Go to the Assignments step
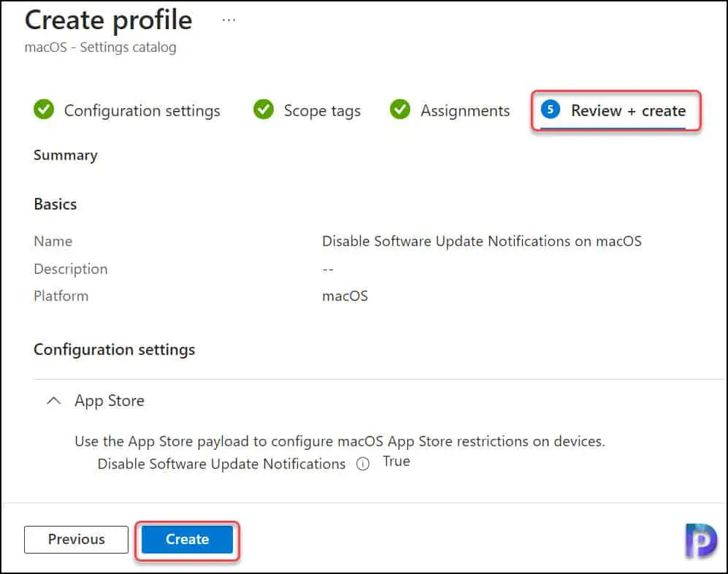 449,110
